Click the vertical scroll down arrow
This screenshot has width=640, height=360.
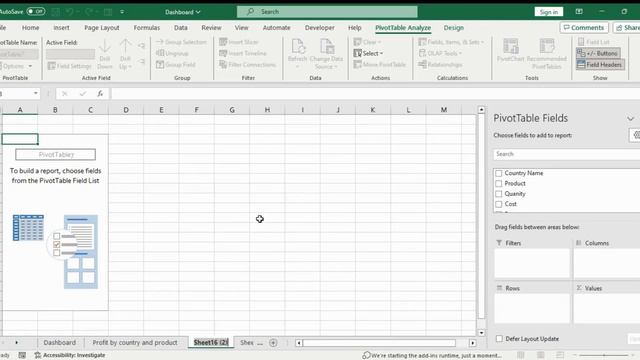point(481,333)
